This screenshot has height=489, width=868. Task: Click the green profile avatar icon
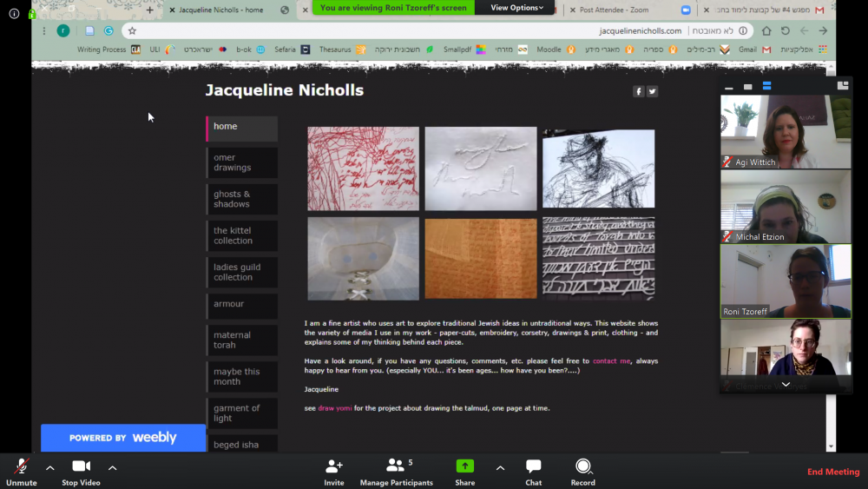(x=63, y=31)
